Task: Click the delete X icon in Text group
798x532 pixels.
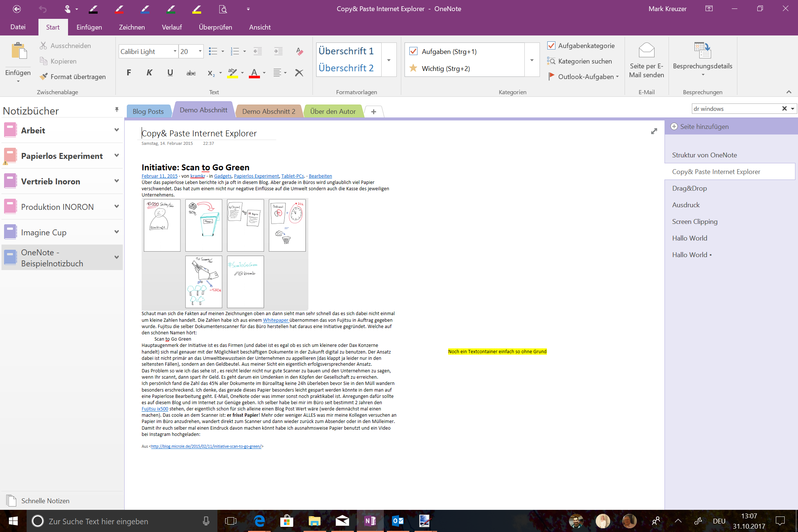Action: (x=299, y=73)
